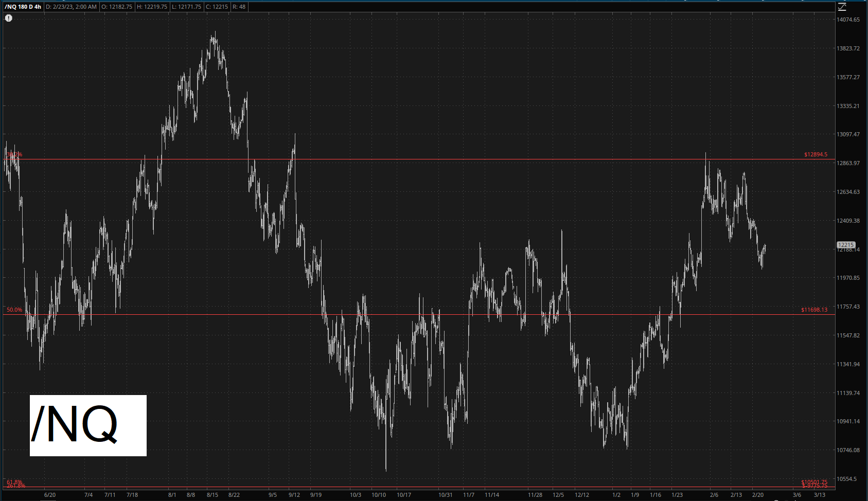
Task: Click the 2/20 date on time axis
Action: tap(758, 495)
